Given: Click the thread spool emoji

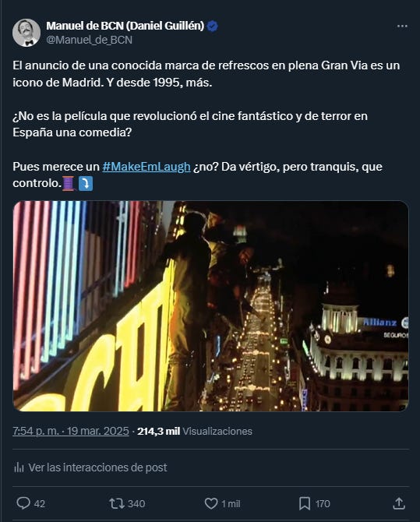Looking at the screenshot, I should (x=69, y=183).
